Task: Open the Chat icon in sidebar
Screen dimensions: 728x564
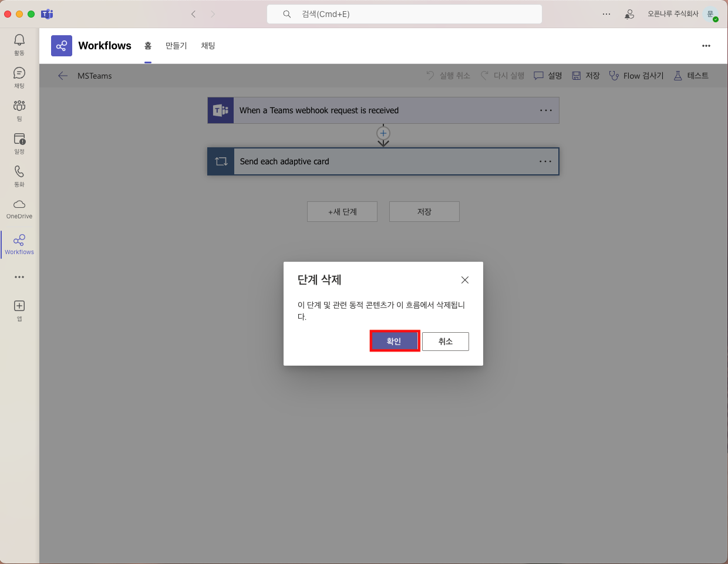Action: tap(19, 76)
